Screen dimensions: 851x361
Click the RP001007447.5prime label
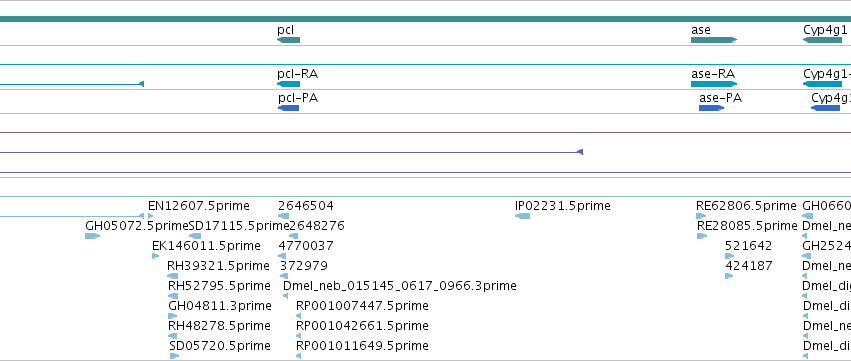(362, 306)
